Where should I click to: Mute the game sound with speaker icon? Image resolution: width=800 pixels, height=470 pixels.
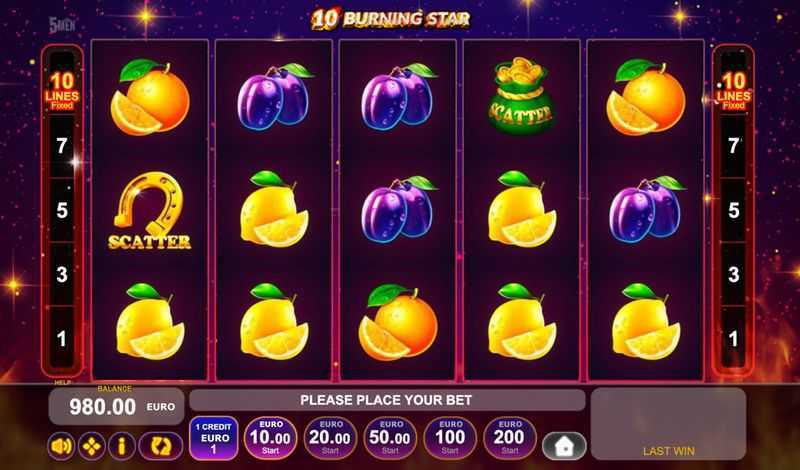tap(62, 447)
